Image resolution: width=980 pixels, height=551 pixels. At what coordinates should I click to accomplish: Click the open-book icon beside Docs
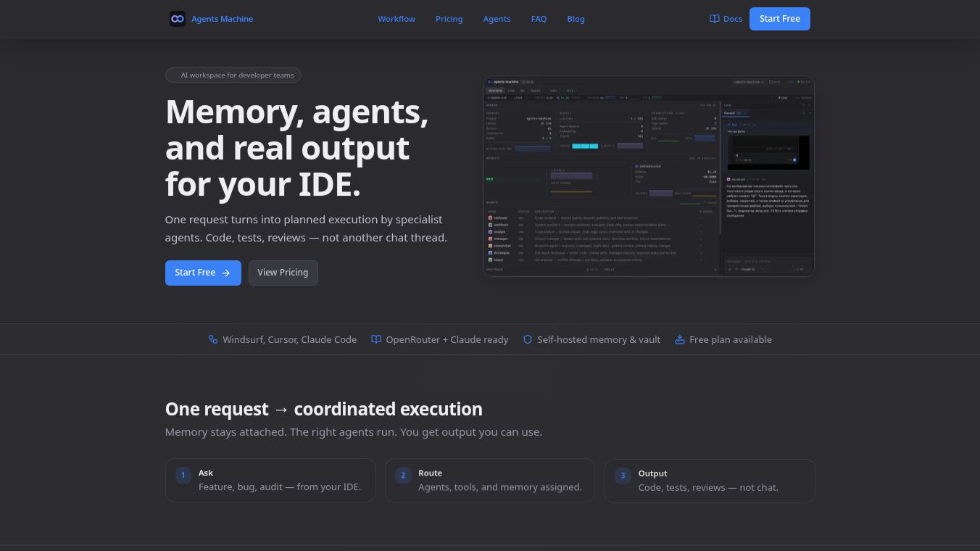click(x=715, y=19)
